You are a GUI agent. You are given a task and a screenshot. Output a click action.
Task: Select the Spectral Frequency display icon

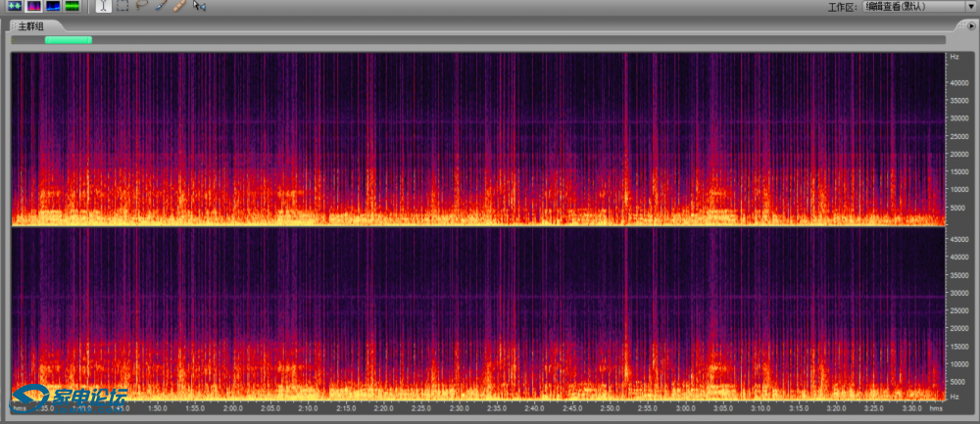pos(33,6)
